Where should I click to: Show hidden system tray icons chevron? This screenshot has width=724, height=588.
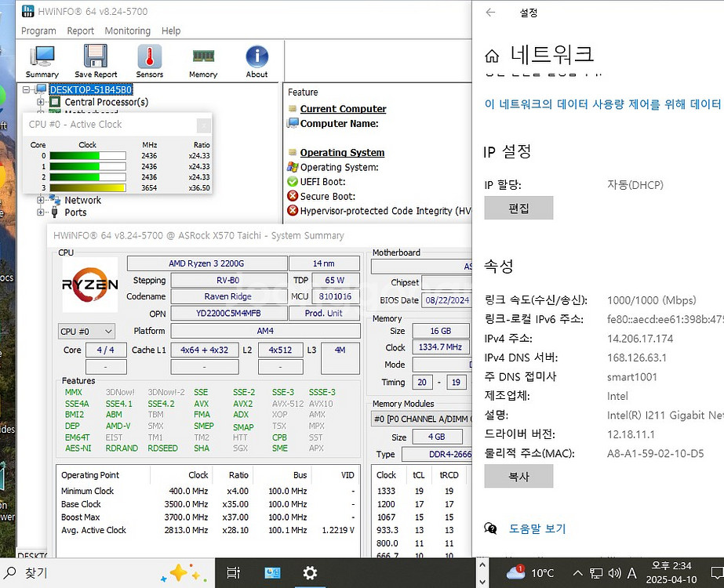pos(577,573)
